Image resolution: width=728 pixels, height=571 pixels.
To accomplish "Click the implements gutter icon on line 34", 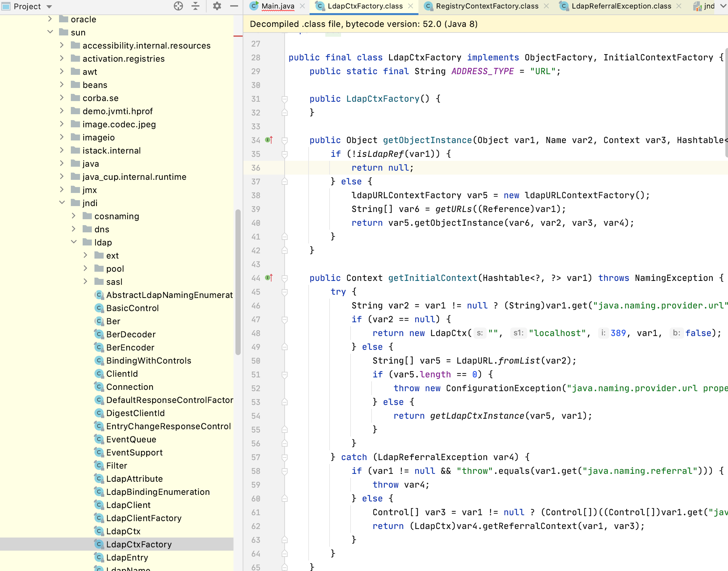I will pyautogui.click(x=269, y=140).
